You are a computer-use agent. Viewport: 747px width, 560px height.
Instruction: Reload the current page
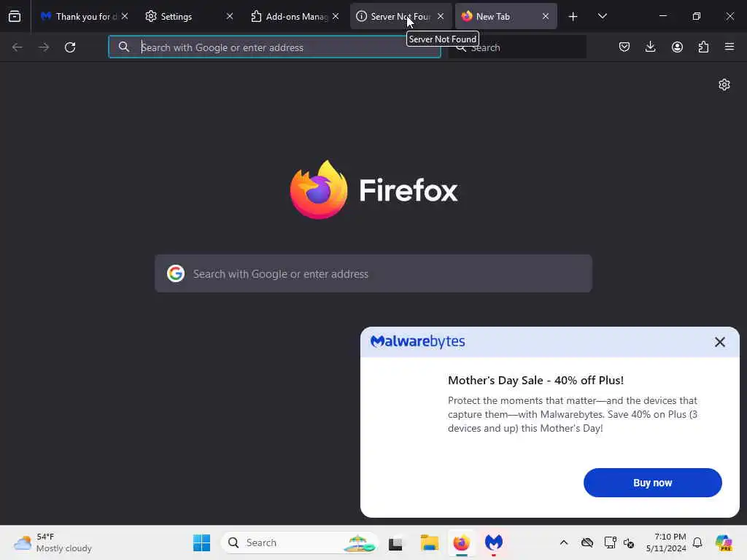coord(70,47)
